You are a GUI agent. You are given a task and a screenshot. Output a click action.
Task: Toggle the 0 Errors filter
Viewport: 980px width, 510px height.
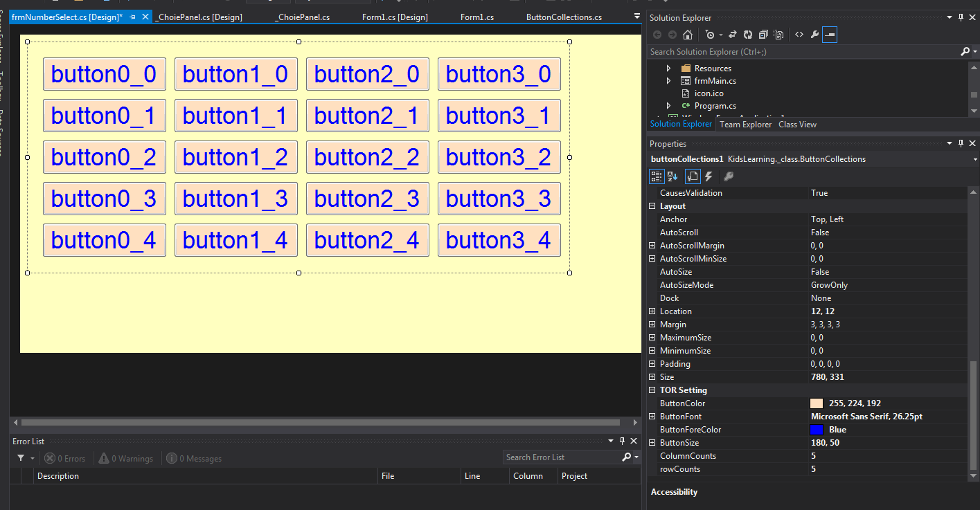(x=65, y=458)
